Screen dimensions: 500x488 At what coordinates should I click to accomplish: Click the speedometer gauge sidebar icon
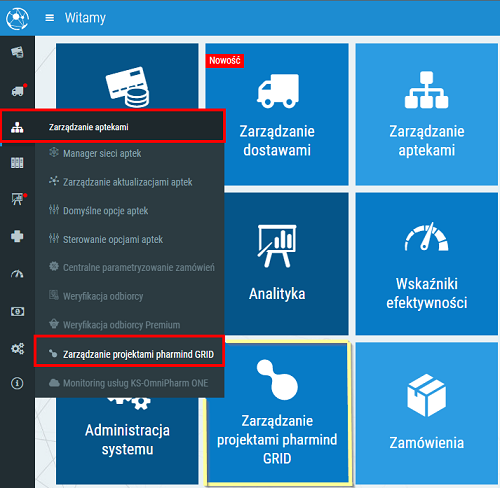[17, 274]
